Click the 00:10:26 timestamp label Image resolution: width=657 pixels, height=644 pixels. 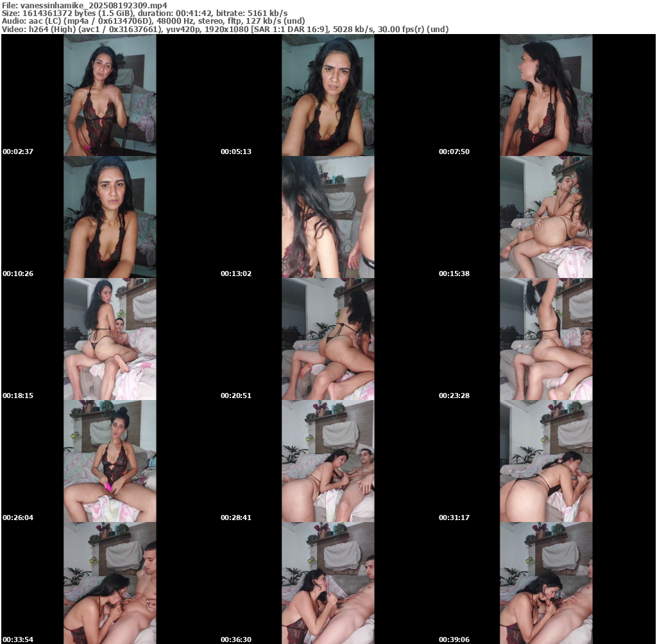coord(18,274)
